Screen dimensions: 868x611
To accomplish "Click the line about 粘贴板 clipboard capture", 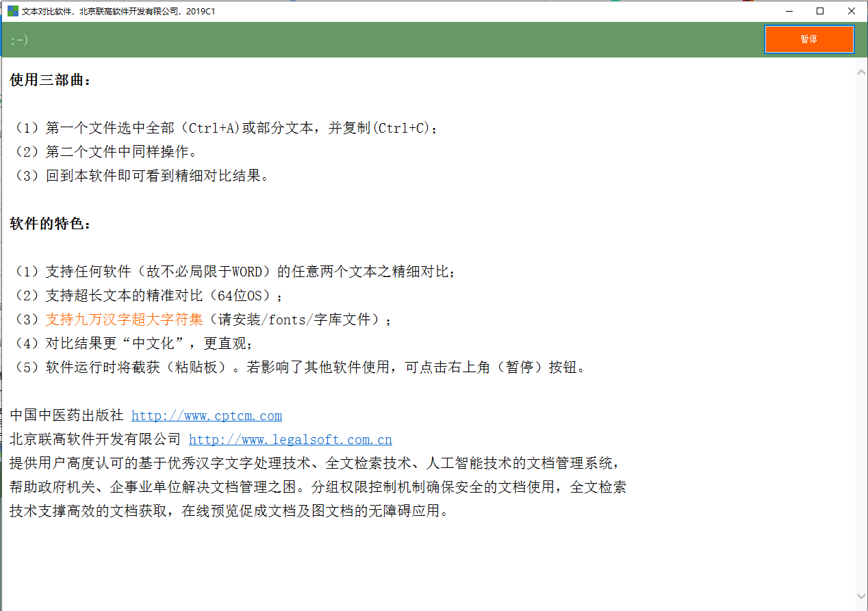I will point(298,367).
